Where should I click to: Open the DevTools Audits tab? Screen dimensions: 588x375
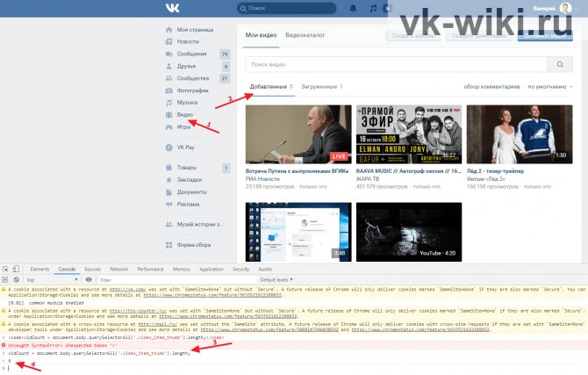(265, 269)
